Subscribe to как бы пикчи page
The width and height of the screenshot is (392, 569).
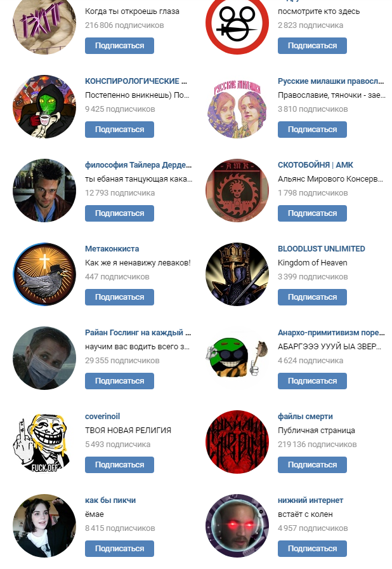119,549
